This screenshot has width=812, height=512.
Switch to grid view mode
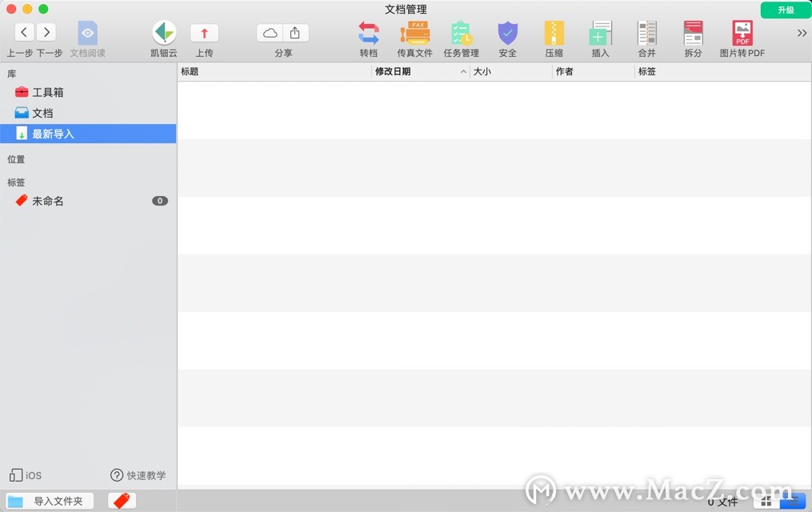click(766, 500)
